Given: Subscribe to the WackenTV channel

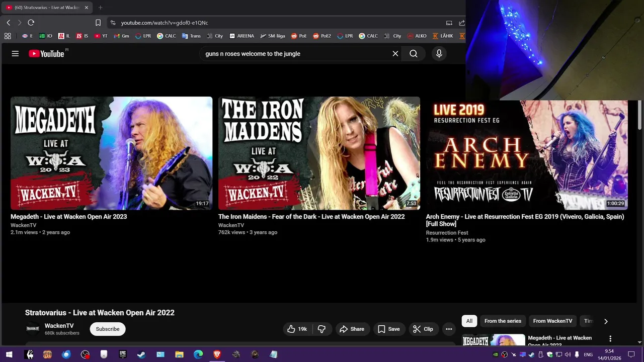Looking at the screenshot, I should click(108, 329).
